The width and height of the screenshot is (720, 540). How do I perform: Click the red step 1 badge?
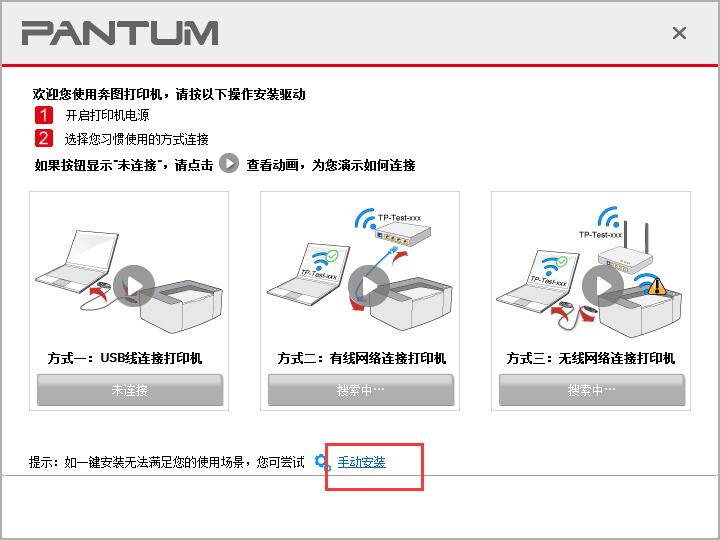coord(44,115)
